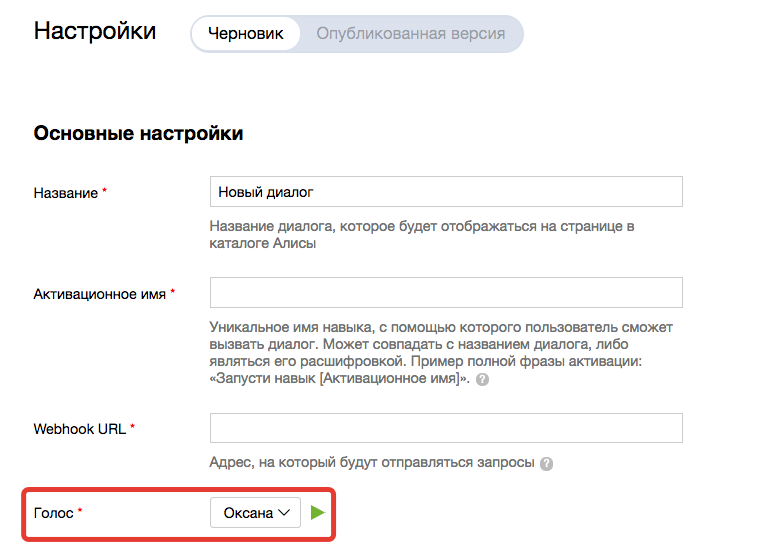The image size is (757, 552).
Task: Play the Оксана voice sample
Action: click(x=318, y=513)
